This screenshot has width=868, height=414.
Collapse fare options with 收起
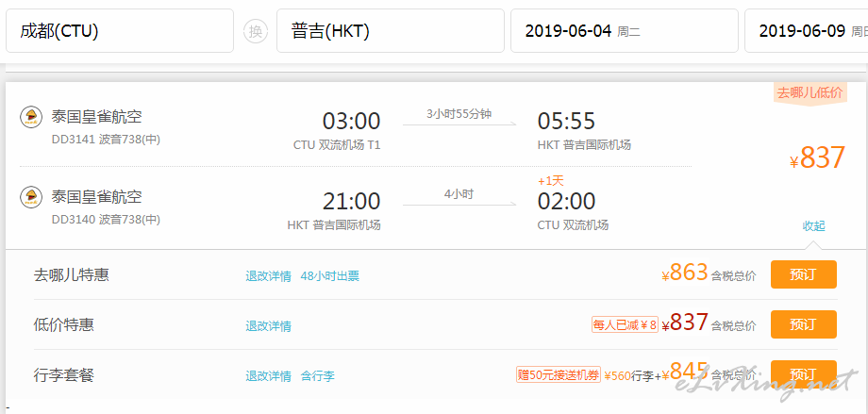coord(813,225)
